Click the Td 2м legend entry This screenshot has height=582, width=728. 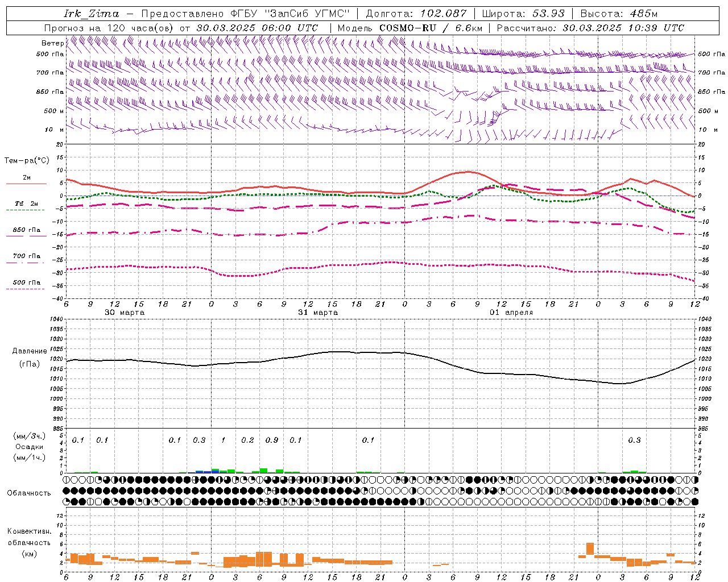[x=26, y=203]
